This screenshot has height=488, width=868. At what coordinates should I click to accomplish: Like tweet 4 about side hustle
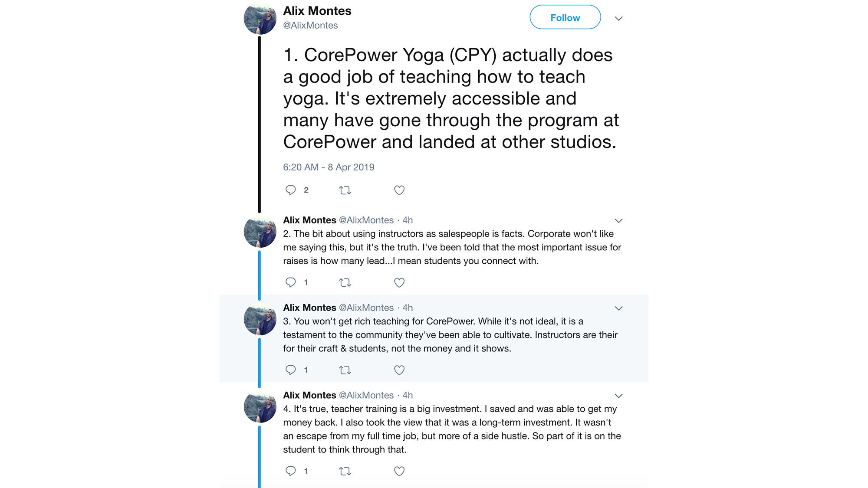click(x=399, y=471)
